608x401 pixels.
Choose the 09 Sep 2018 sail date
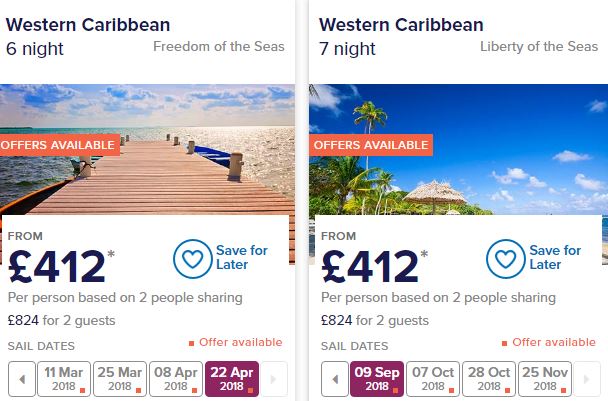tap(378, 379)
